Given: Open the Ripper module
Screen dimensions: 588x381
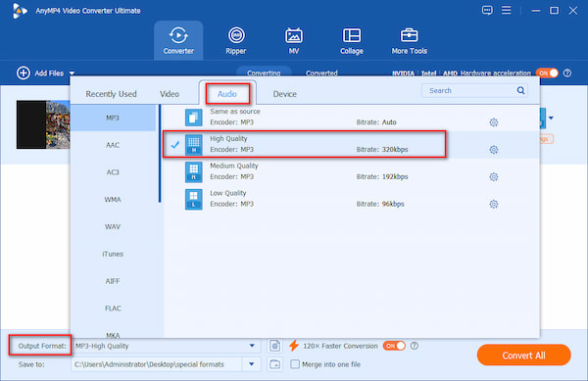Looking at the screenshot, I should pos(236,40).
